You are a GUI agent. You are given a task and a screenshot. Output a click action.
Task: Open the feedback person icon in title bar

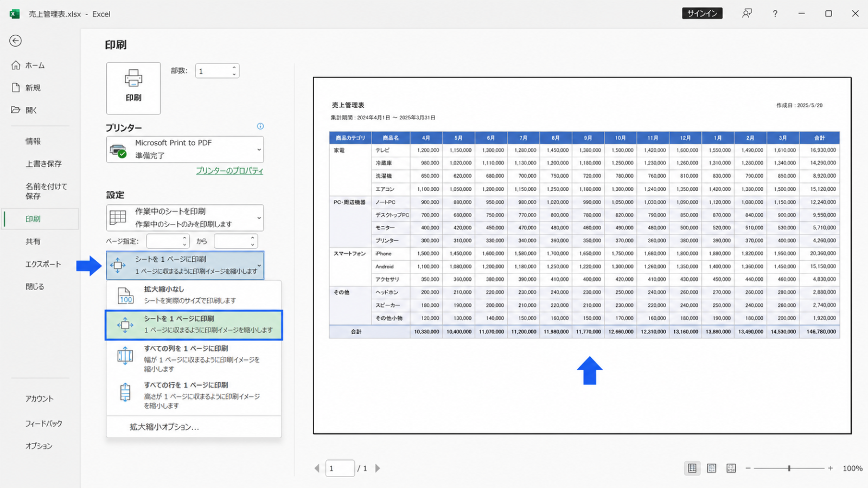(x=747, y=14)
